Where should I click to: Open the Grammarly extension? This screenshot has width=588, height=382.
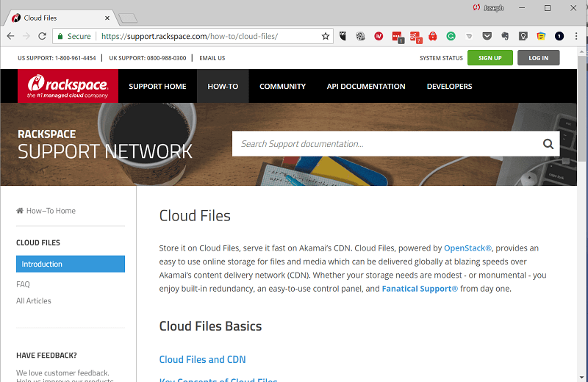pos(451,36)
